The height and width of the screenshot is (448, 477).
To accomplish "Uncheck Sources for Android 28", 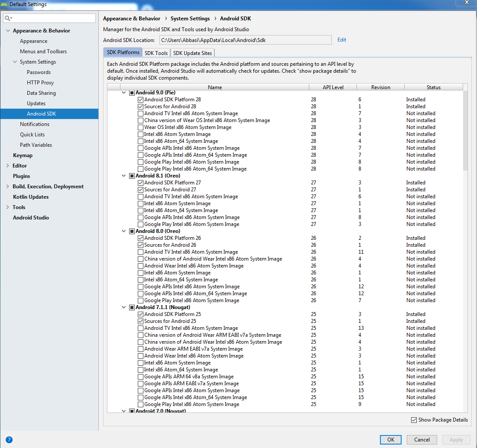I will click(x=140, y=106).
